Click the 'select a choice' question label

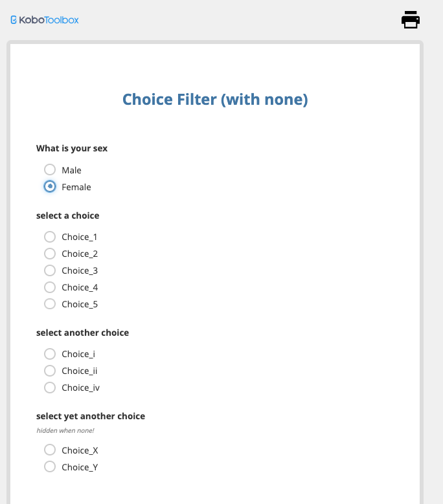click(x=68, y=215)
